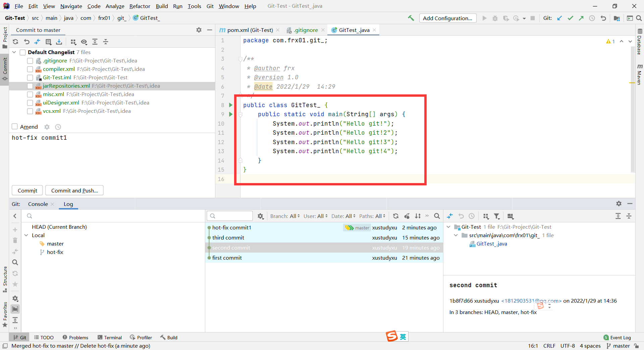Click the Find magnifier in Git Log toolbar

437,216
